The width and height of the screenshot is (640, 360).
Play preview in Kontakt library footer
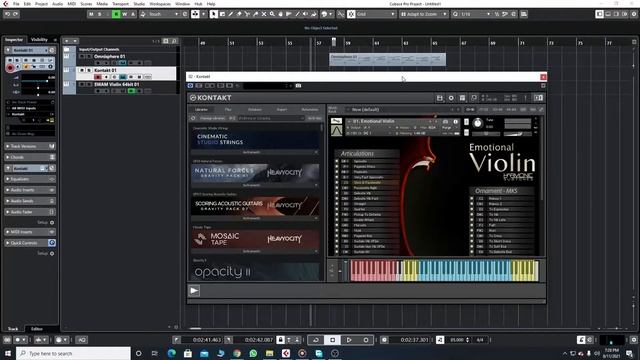[194, 291]
